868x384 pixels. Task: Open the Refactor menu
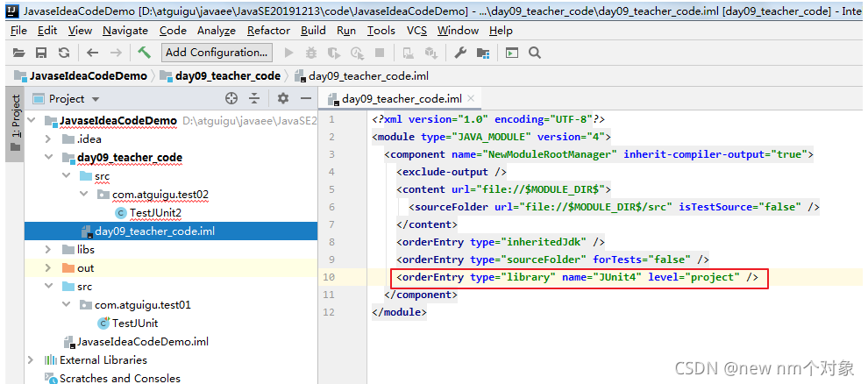point(268,31)
